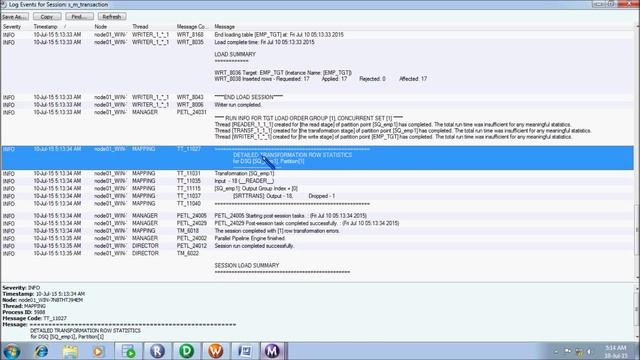
Task: Click 'Thread: MAPPING' in details pane
Action: (24, 306)
